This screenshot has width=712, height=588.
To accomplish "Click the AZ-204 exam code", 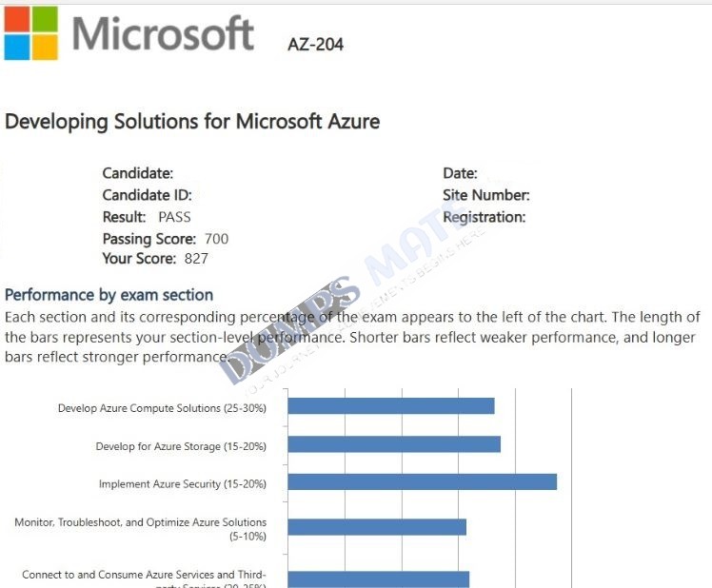I will coord(316,45).
